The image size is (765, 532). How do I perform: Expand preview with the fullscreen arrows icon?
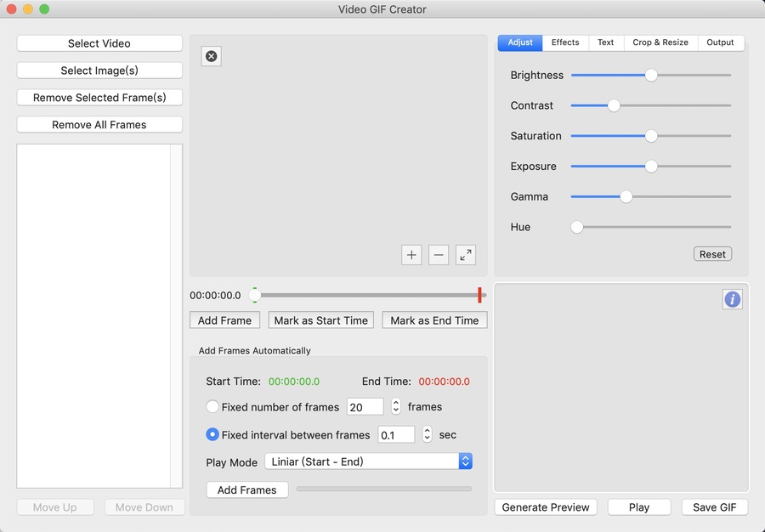pos(466,255)
